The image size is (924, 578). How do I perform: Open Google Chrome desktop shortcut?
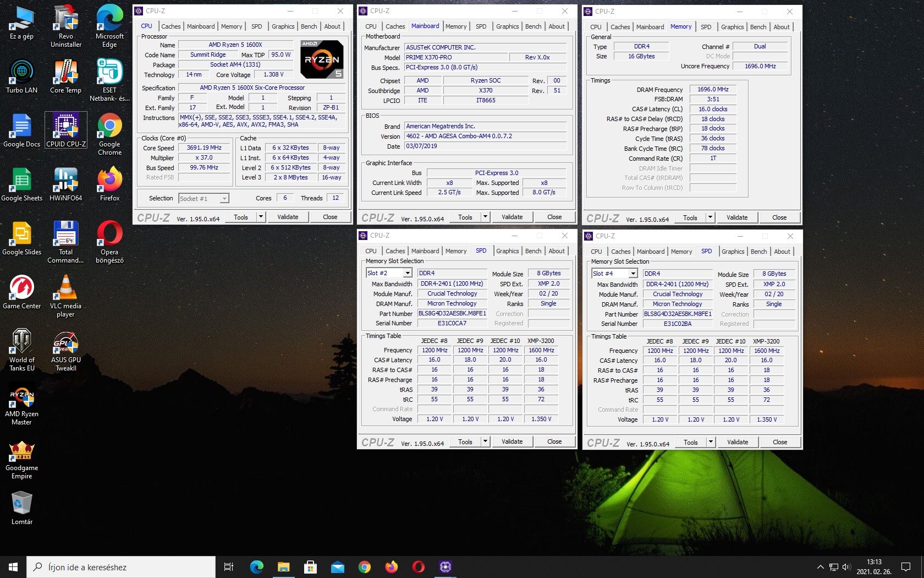pos(109,134)
